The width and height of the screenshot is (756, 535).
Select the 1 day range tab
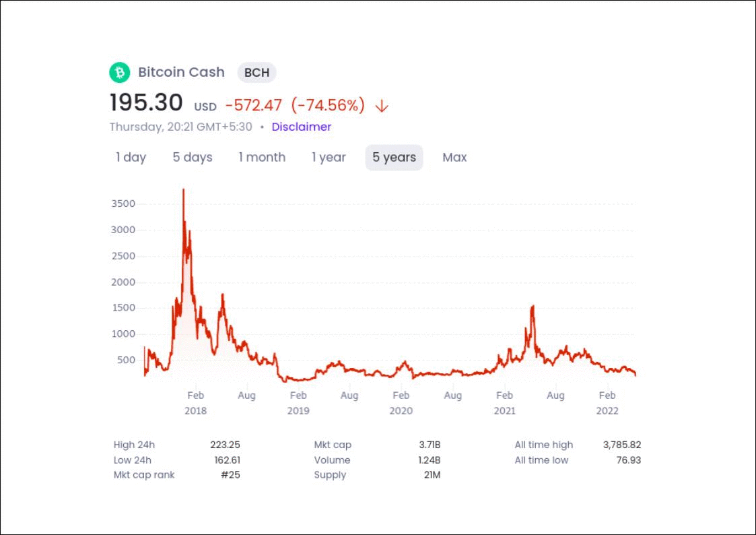click(131, 157)
